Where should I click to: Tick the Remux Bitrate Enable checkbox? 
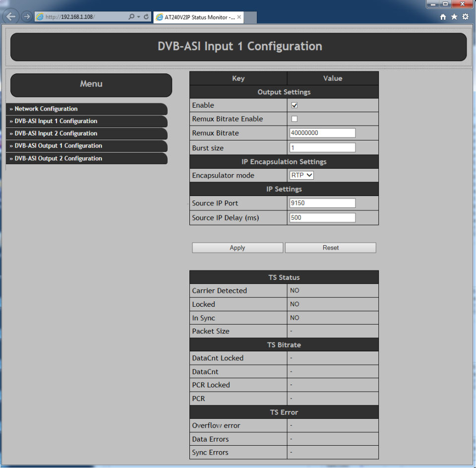pyautogui.click(x=295, y=119)
